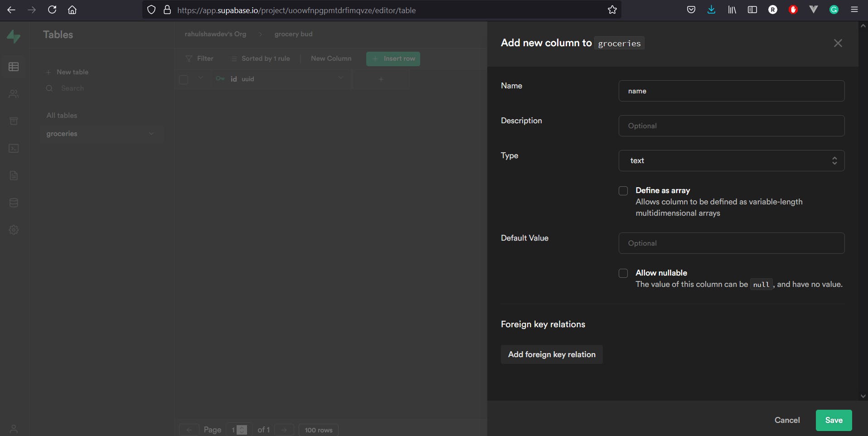Open the Grammarly extension icon
This screenshot has width=868, height=436.
834,10
